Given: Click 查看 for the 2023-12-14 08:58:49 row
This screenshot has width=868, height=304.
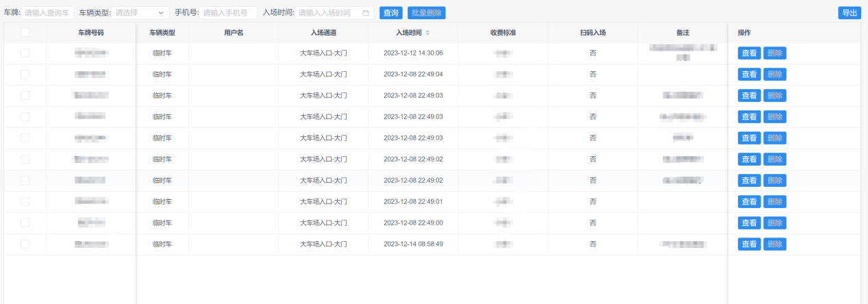Looking at the screenshot, I should pyautogui.click(x=749, y=244).
